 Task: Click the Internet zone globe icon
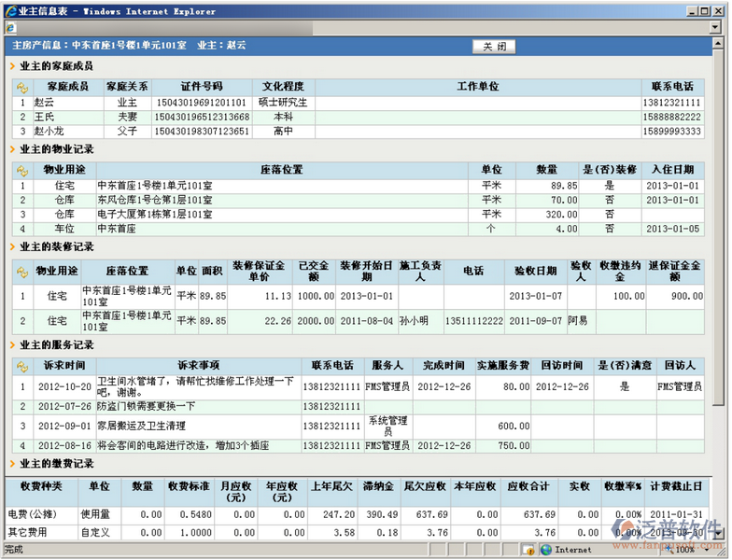[x=546, y=550]
